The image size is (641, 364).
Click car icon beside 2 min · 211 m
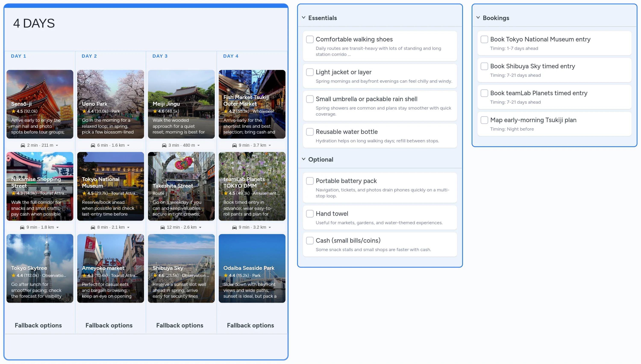tap(23, 145)
